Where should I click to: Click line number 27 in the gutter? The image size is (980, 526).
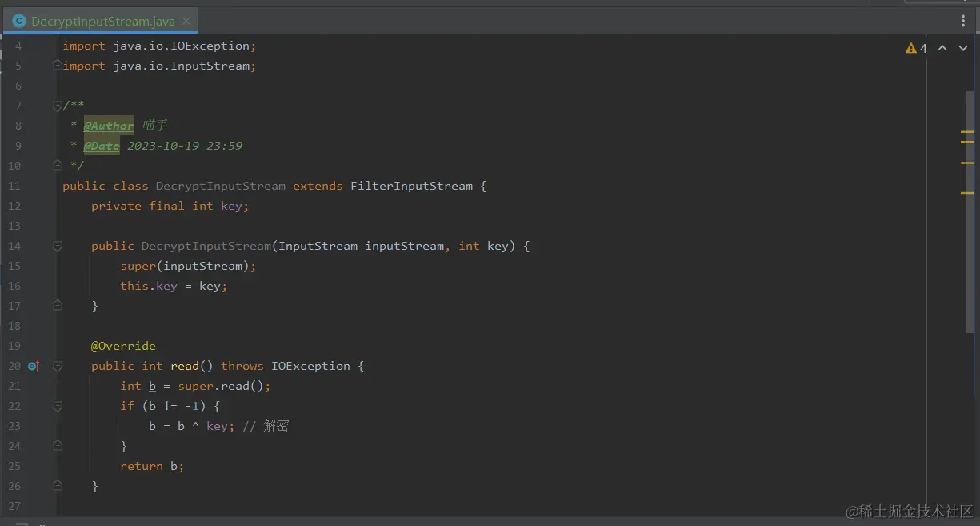pyautogui.click(x=14, y=506)
